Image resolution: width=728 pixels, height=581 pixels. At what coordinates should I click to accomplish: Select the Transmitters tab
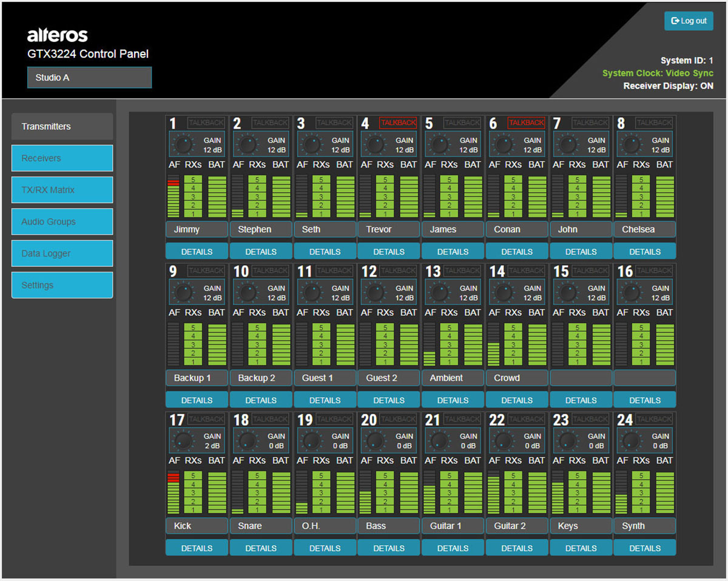62,126
